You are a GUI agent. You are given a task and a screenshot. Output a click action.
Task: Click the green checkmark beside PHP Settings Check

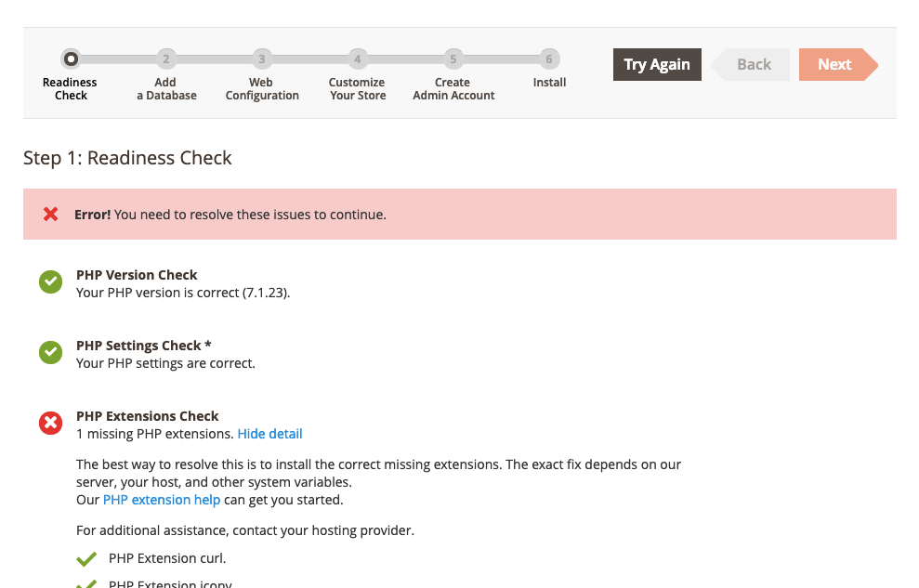pos(50,353)
